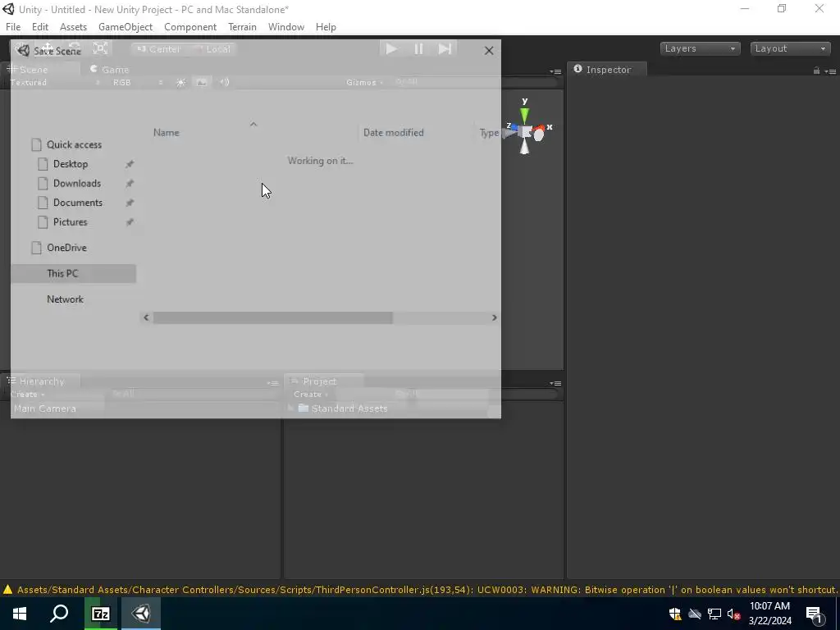Select Quick access in the dialog sidebar
840x630 pixels.
74,144
